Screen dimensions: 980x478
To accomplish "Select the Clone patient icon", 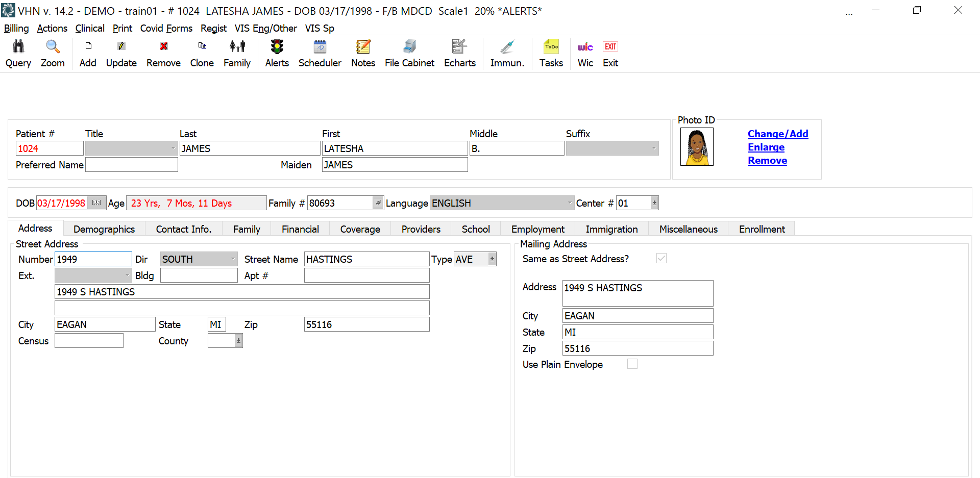I will pyautogui.click(x=202, y=54).
